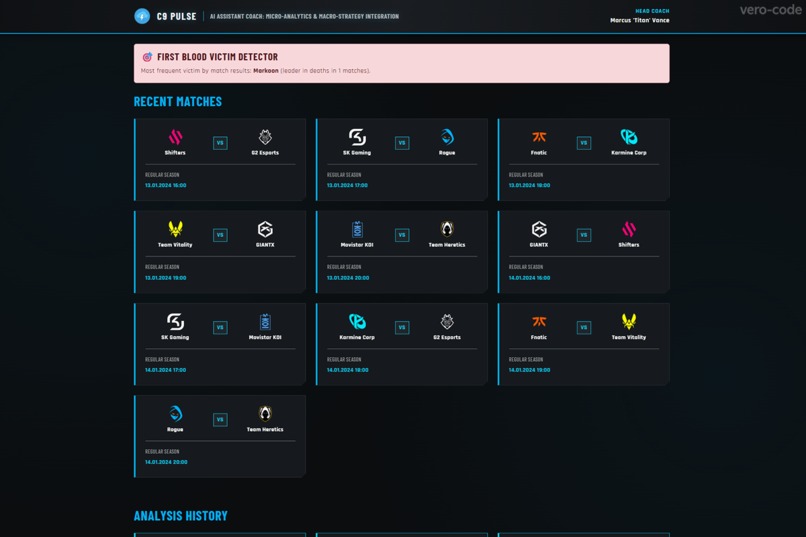This screenshot has width=806, height=537.
Task: Click VS badge in Fnatic vs Karmine Corp card
Action: tap(584, 143)
